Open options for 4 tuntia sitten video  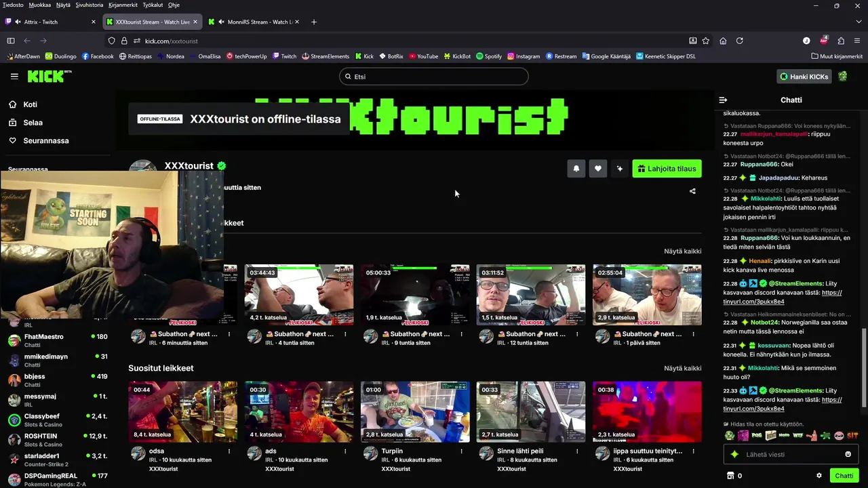click(x=345, y=334)
